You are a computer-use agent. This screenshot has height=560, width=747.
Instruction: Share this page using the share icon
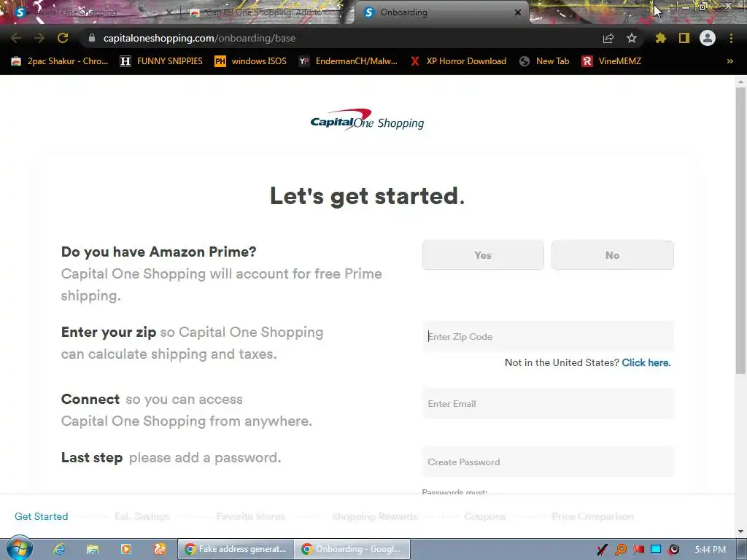[608, 38]
